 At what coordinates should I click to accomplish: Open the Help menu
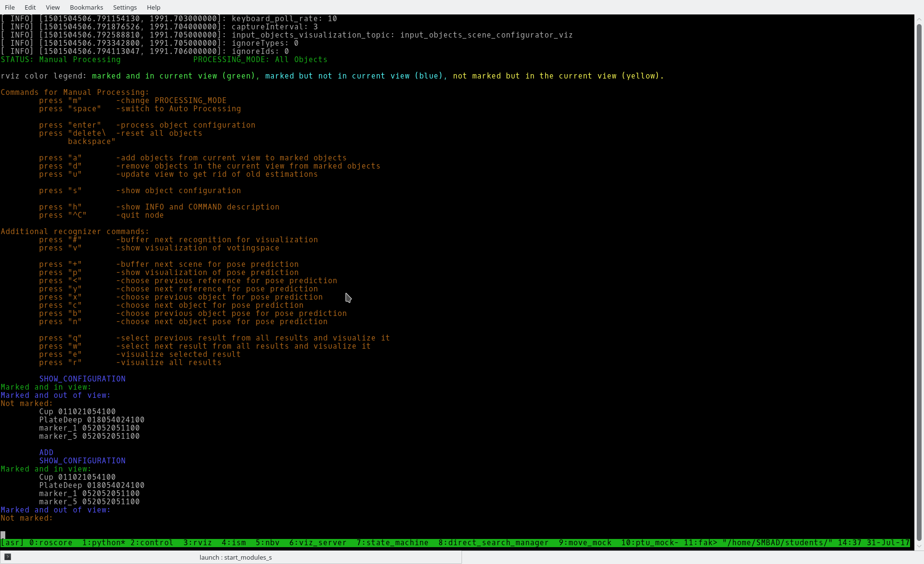click(154, 7)
